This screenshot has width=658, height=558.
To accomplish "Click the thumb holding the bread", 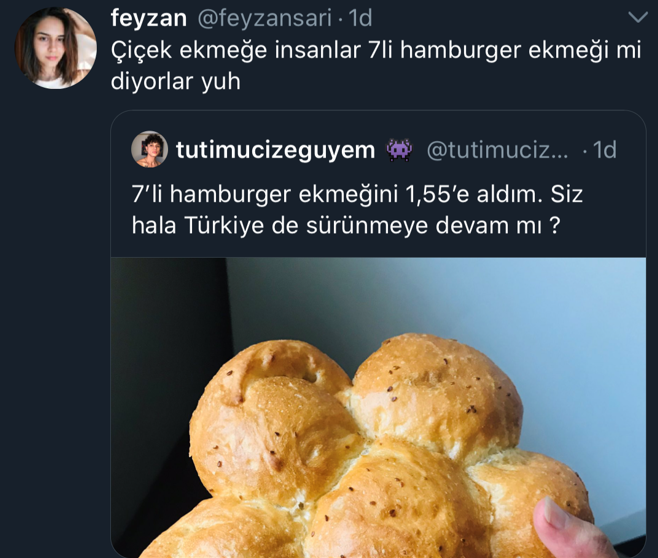I will pos(569,527).
